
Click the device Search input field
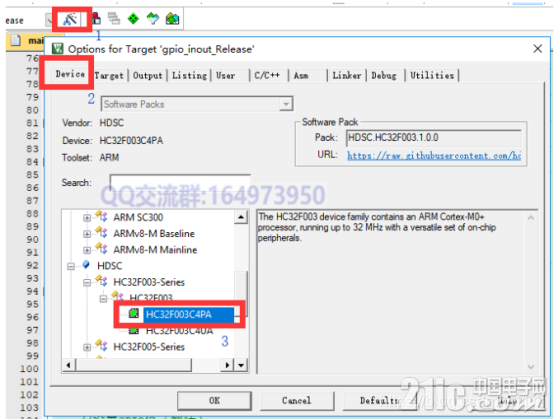180,182
